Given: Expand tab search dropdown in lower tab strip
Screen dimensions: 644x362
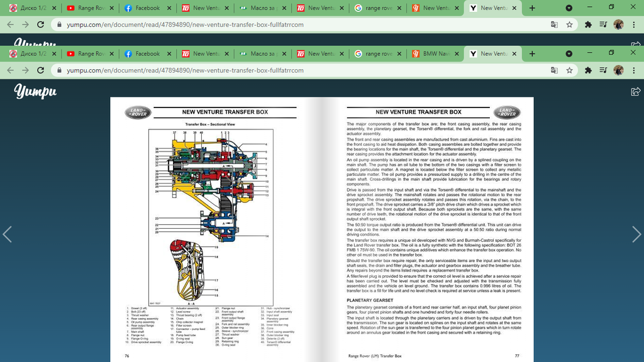Looking at the screenshot, I should tap(569, 54).
